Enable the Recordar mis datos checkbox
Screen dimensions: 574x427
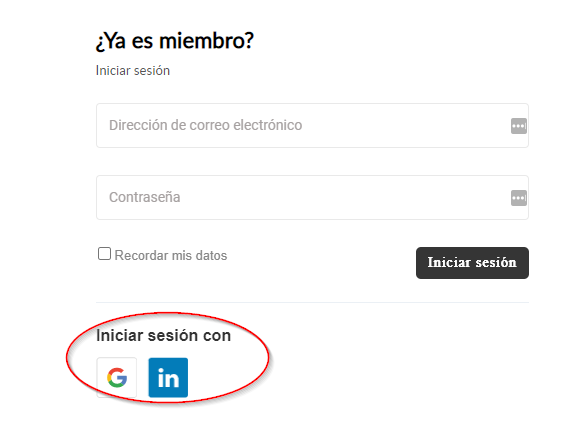tap(104, 254)
